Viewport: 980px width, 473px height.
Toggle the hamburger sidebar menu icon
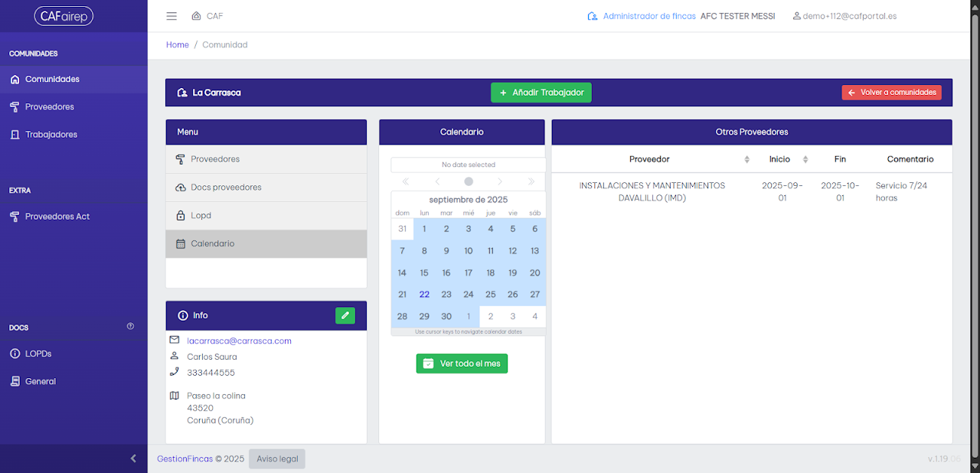[x=171, y=16]
